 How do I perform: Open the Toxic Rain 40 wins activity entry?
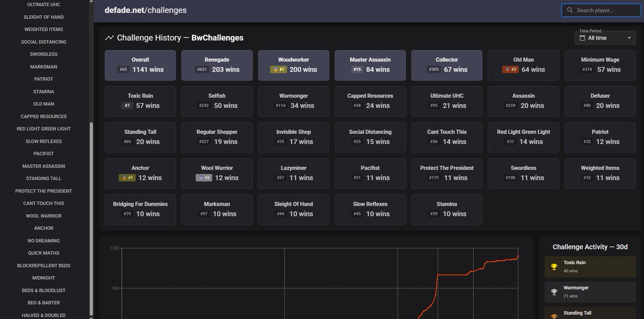(590, 266)
